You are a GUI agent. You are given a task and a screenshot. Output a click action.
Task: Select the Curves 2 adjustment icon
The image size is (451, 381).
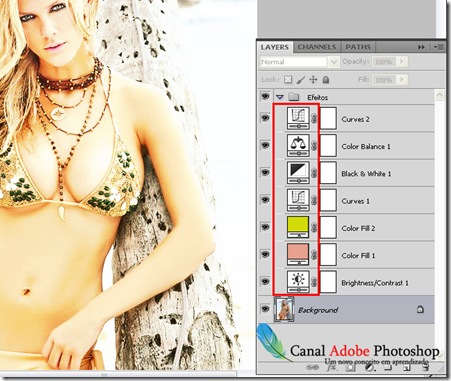pyautogui.click(x=298, y=118)
